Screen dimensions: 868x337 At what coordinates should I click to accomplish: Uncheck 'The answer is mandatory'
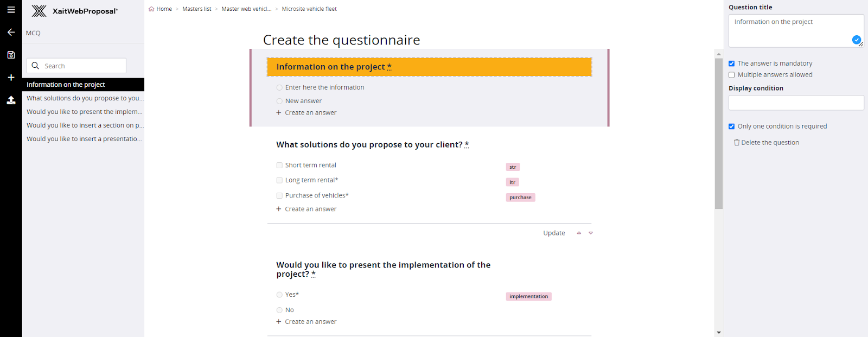[x=731, y=63]
